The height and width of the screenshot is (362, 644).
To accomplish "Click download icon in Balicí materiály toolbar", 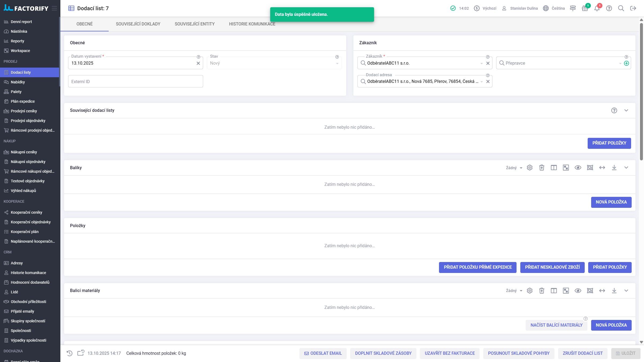I will [x=614, y=291].
